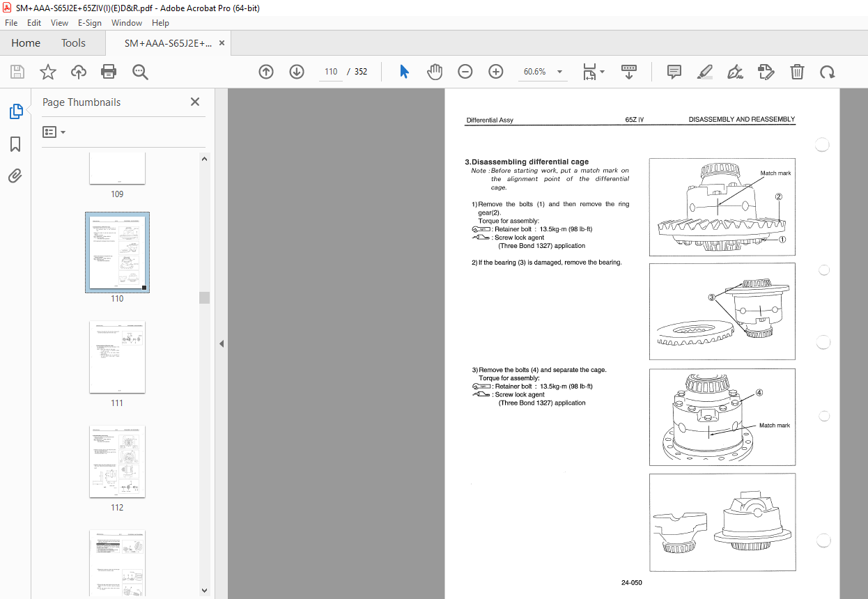Select the page 112 thumbnail
The image size is (868, 599).
coord(117,461)
